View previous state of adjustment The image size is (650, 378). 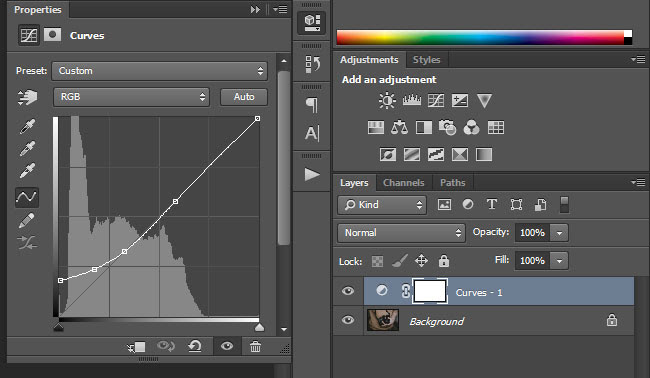tap(166, 346)
